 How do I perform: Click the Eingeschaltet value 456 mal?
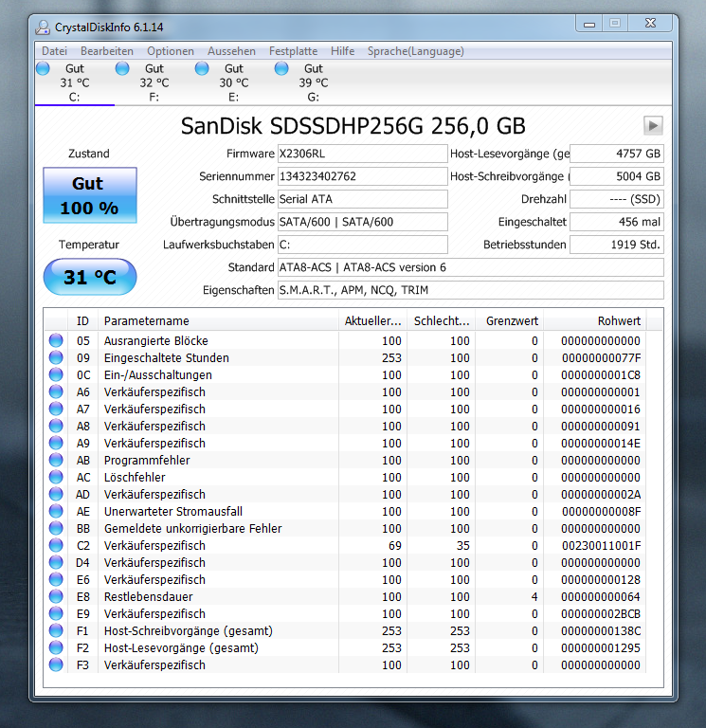[617, 222]
